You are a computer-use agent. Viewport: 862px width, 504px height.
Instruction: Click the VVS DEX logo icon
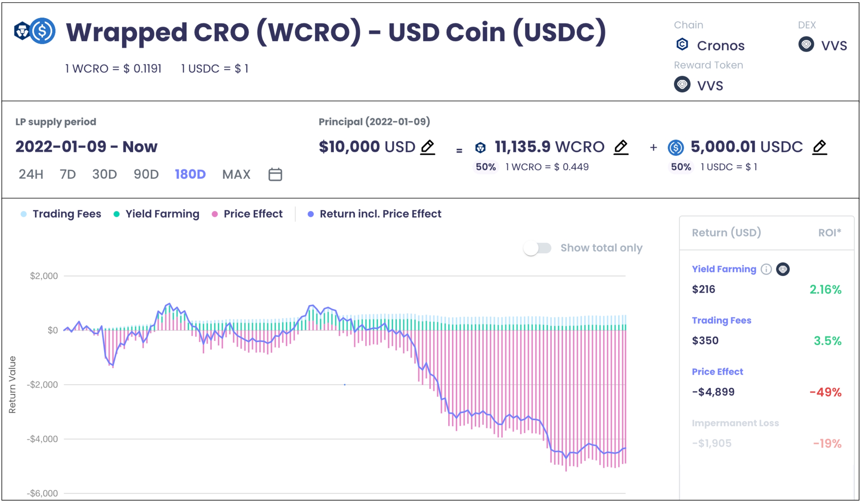806,45
